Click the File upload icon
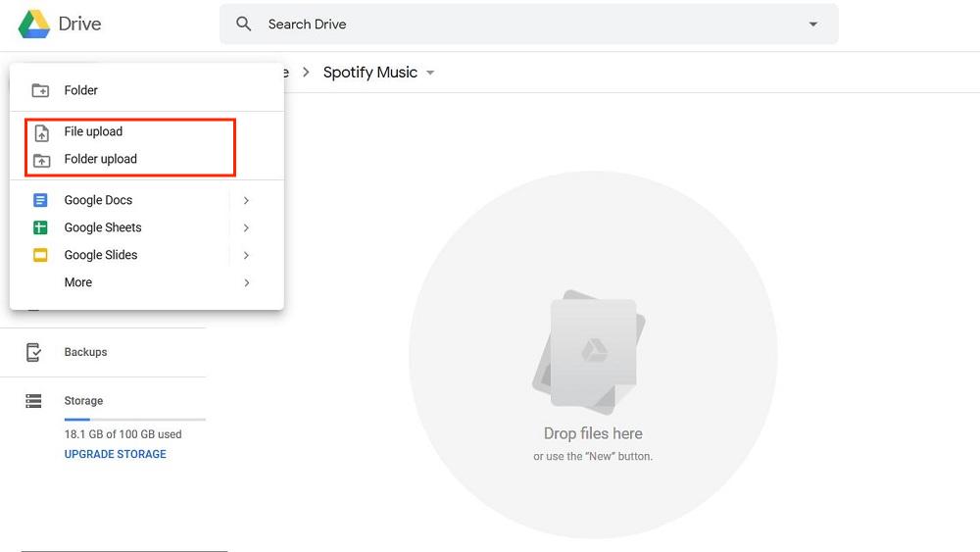This screenshot has width=980, height=552. click(41, 132)
